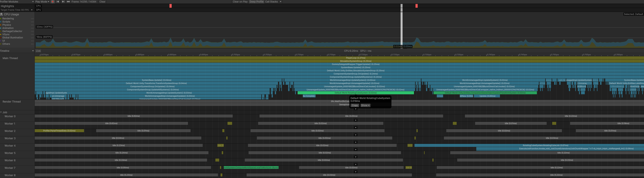This screenshot has width=644, height=178.
Task: Select the green Default World RotatingCubeSystem sample
Action: tap(355, 93)
